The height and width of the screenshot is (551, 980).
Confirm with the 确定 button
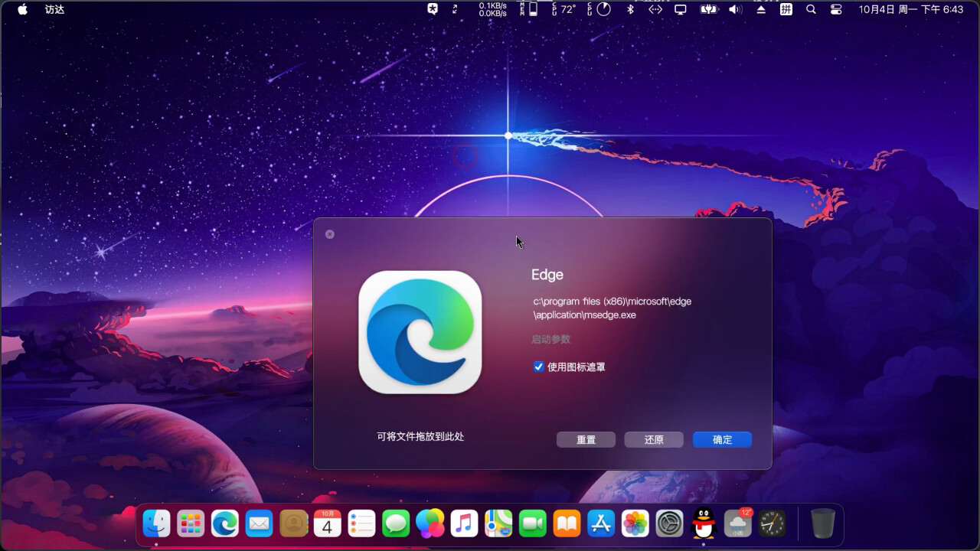click(x=722, y=439)
